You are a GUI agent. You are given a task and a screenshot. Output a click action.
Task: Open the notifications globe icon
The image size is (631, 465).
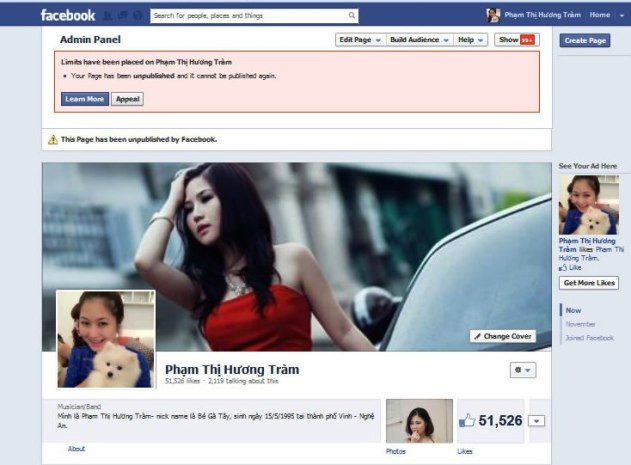(138, 16)
